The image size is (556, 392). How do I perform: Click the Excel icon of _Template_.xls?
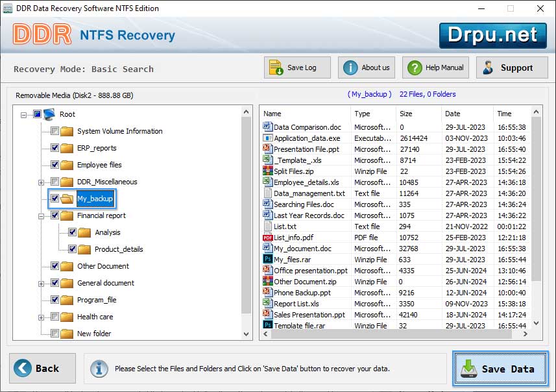pos(267,160)
